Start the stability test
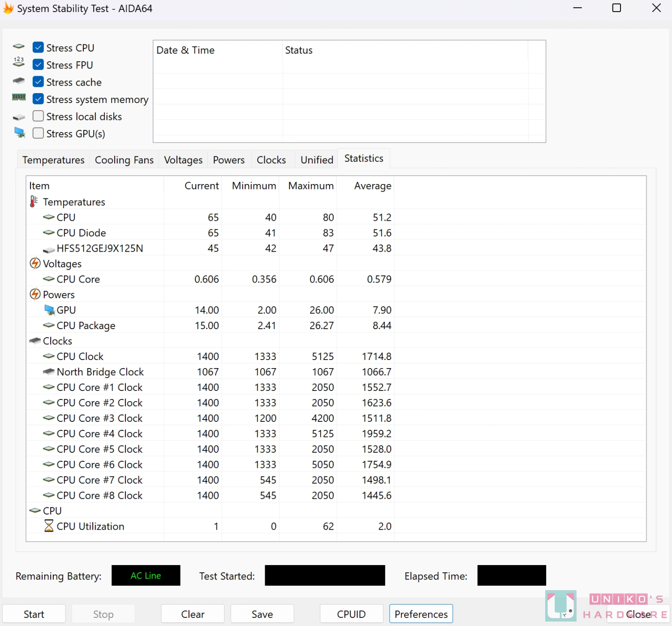 pyautogui.click(x=34, y=614)
